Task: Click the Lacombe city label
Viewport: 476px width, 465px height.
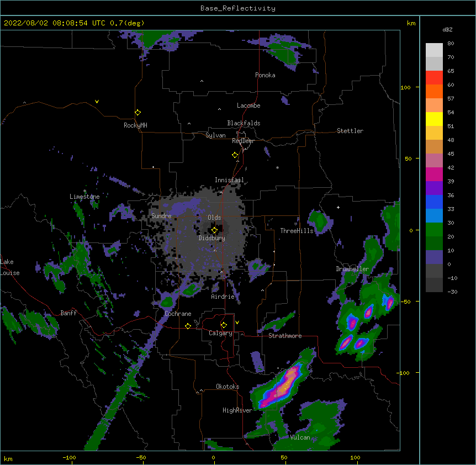Action: pos(248,105)
